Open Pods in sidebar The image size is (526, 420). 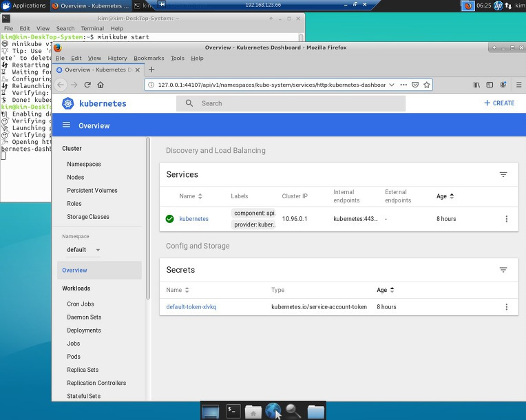74,356
